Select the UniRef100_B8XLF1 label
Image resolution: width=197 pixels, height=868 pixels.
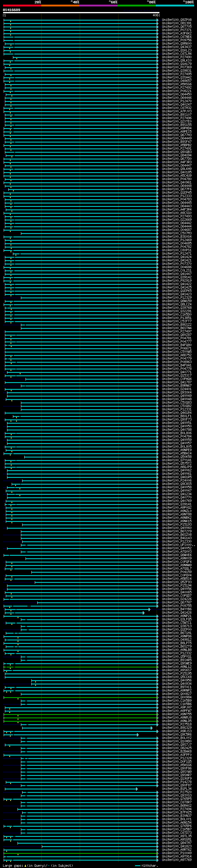pyautogui.click(x=176, y=416)
